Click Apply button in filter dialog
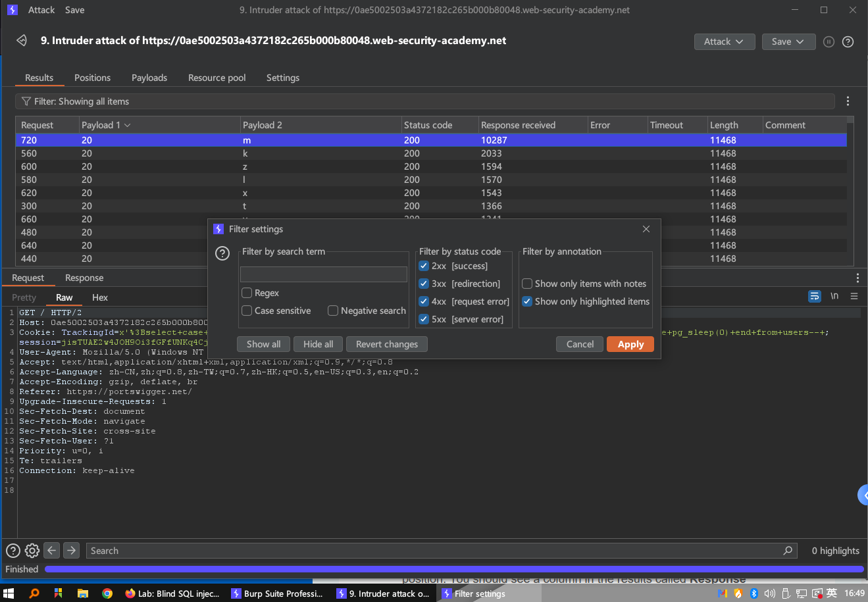This screenshot has height=602, width=868. (x=630, y=344)
